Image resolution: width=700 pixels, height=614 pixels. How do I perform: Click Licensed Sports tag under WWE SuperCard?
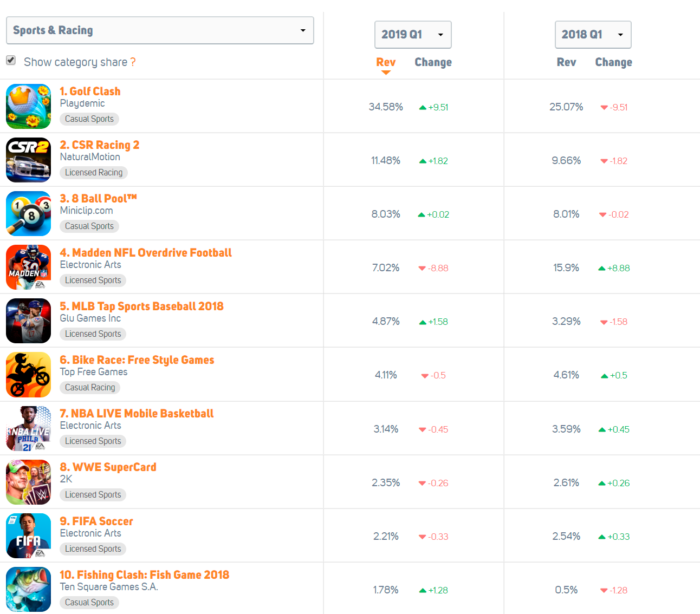[x=93, y=495]
